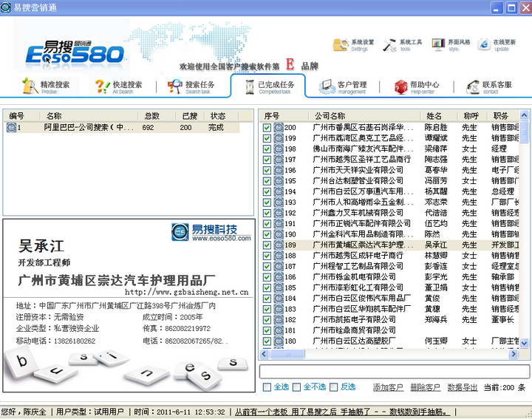Click the vertical scrollbar up arrow
The width and height of the screenshot is (532, 419).
point(524,115)
